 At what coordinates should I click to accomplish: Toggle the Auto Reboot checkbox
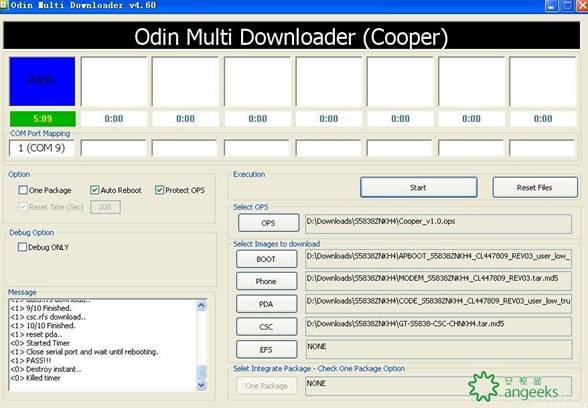94,190
